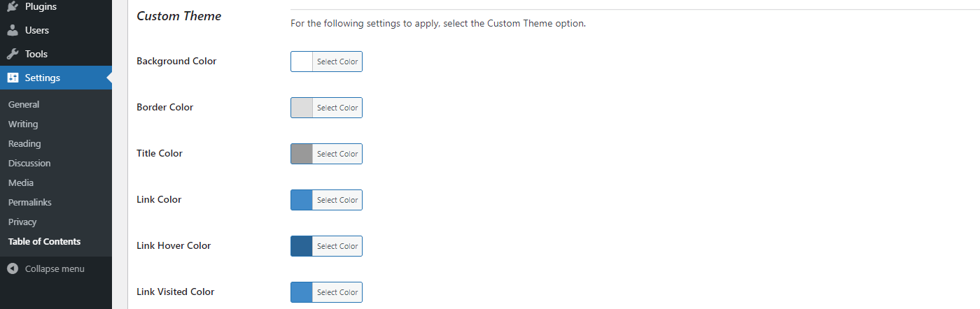Open Privacy settings page
The height and width of the screenshot is (309, 980).
coord(22,222)
